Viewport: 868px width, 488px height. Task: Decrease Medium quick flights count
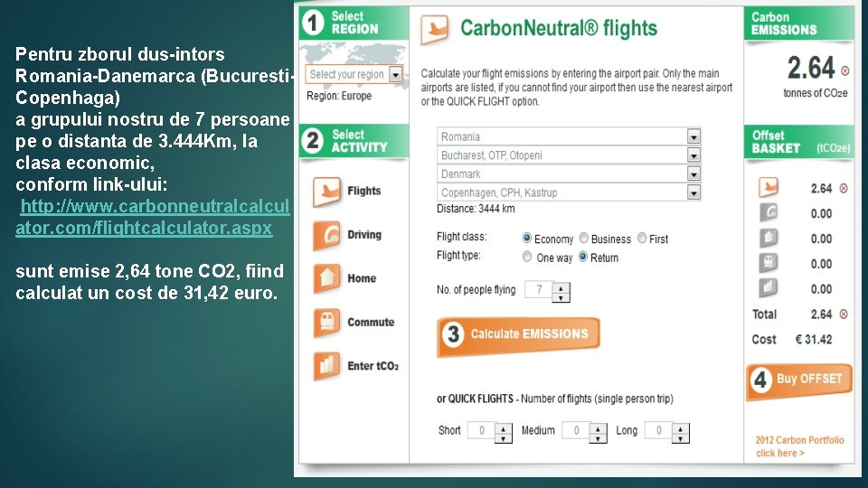pos(598,438)
